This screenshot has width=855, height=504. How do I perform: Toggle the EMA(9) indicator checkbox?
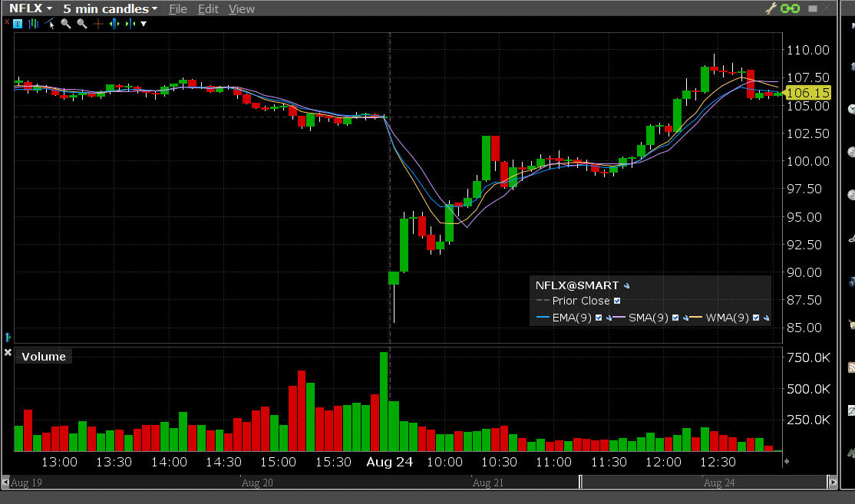click(x=599, y=318)
